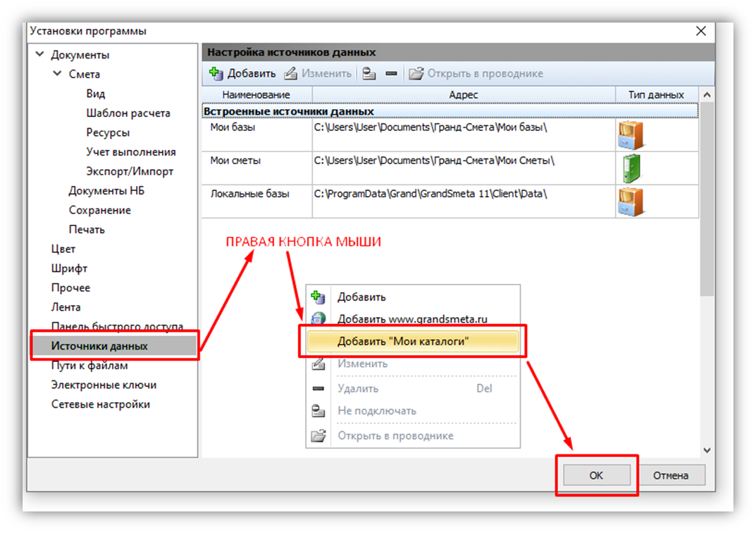Select Печать in the settings tree
This screenshot has width=756, height=534.
tap(87, 230)
